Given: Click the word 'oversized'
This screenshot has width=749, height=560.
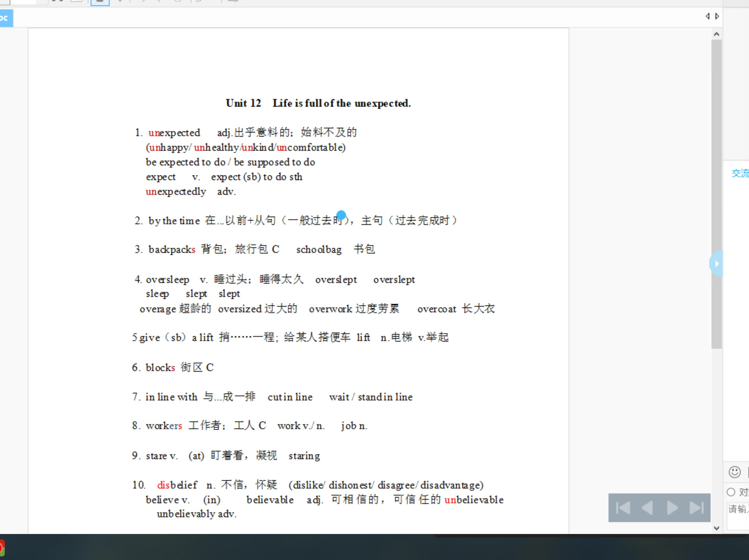Looking at the screenshot, I should [240, 309].
